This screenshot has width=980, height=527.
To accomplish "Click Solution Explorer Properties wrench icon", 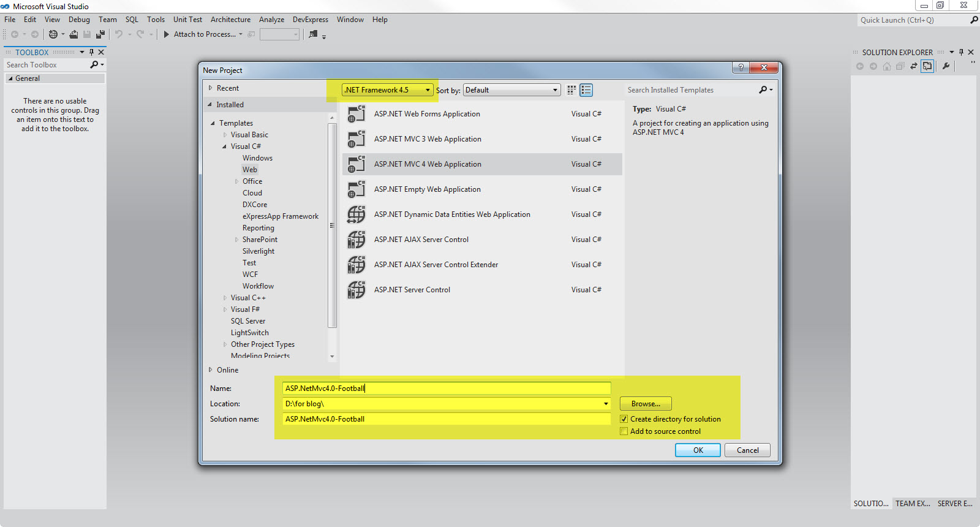I will pos(946,66).
